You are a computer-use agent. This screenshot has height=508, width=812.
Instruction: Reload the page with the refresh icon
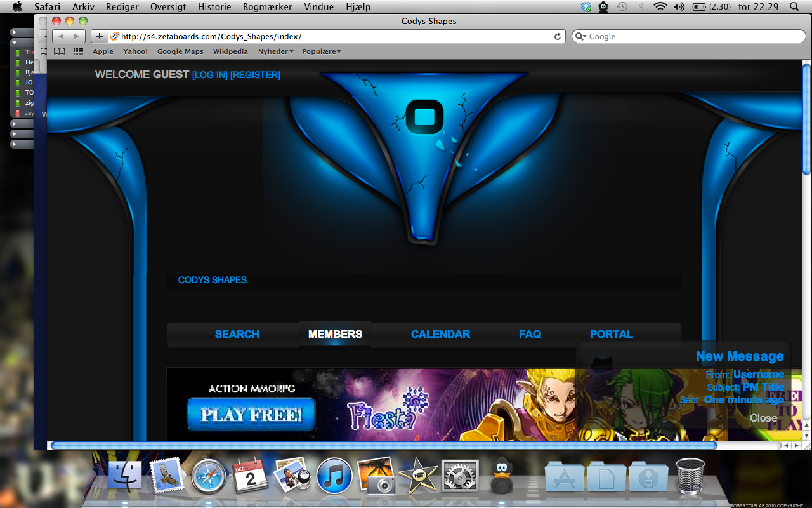point(558,36)
